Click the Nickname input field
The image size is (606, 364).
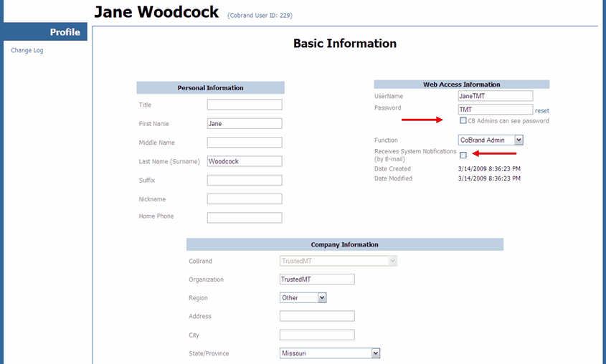[245, 199]
